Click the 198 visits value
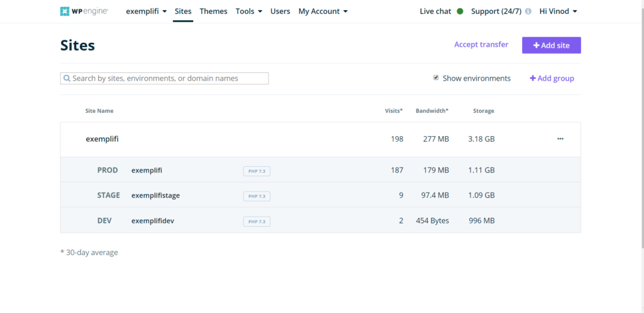This screenshot has height=313, width=644. coord(397,139)
